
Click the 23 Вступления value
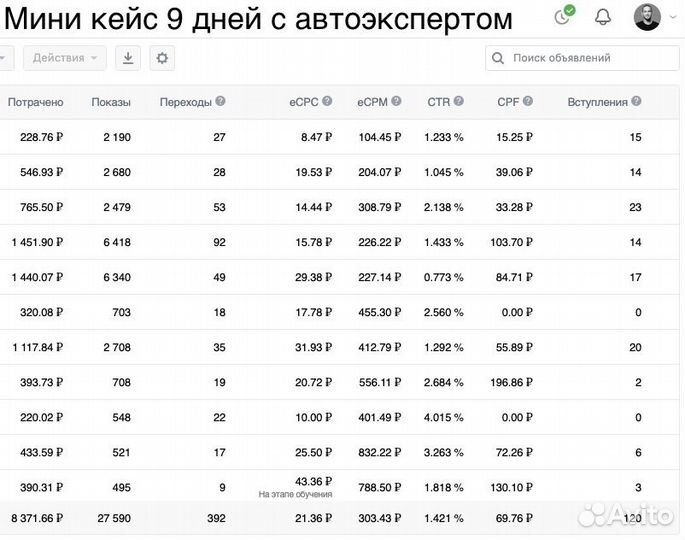[635, 207]
